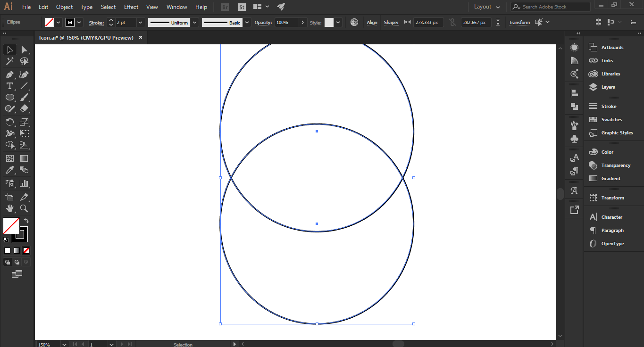This screenshot has width=644, height=347.
Task: Choose the Scale tool
Action: [x=24, y=122]
